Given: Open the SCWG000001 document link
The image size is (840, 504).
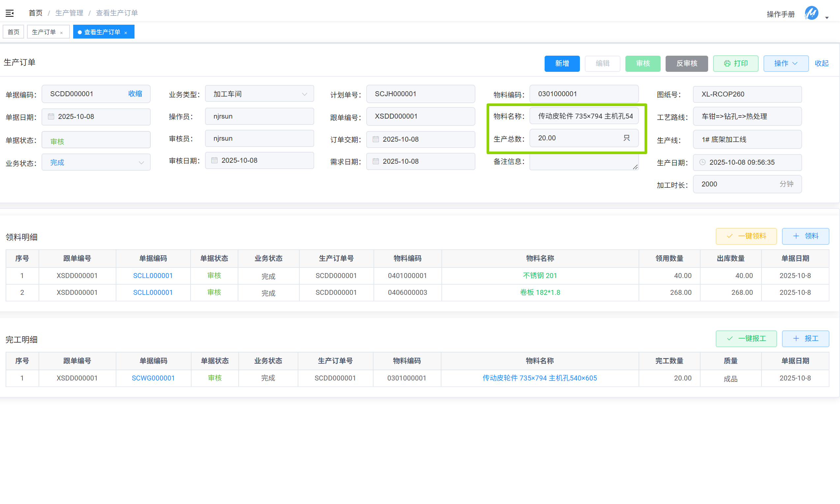Looking at the screenshot, I should (153, 378).
